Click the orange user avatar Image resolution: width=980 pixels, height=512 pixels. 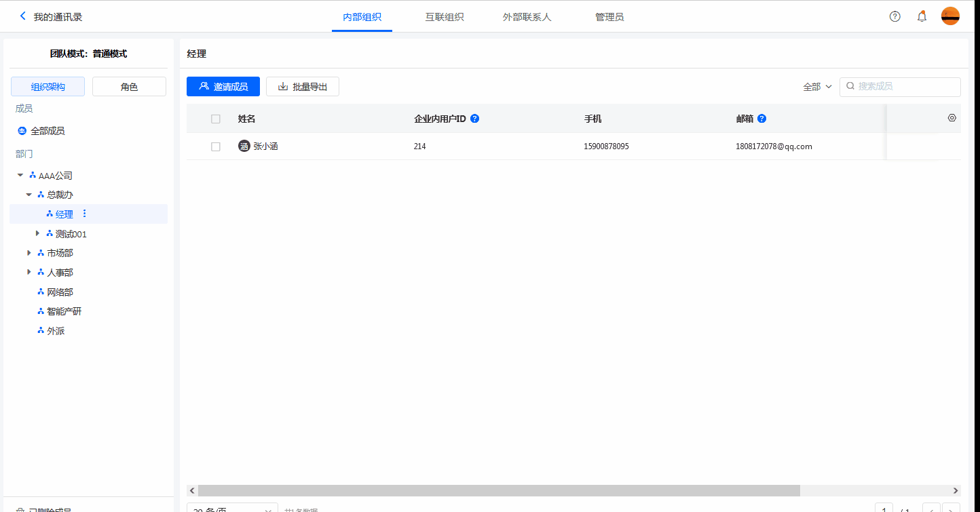click(950, 16)
